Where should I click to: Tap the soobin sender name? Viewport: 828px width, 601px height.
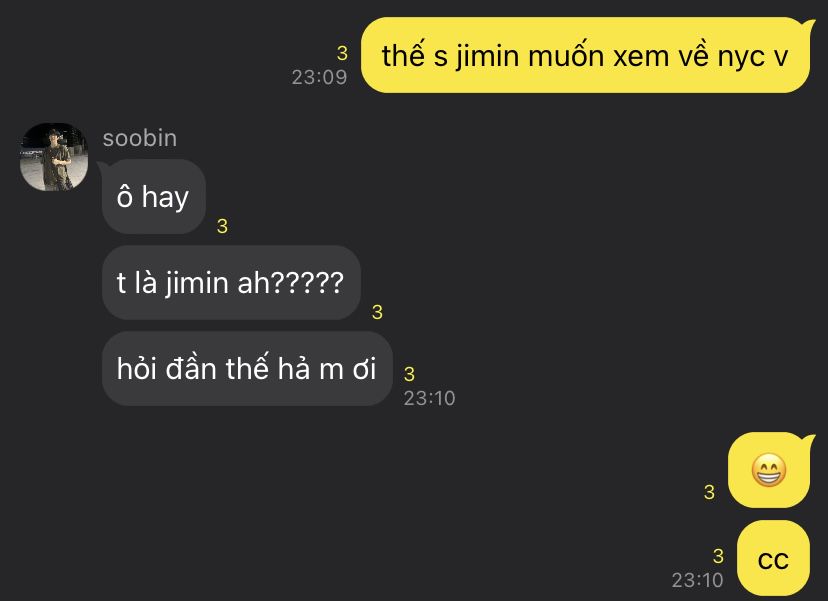tap(140, 138)
